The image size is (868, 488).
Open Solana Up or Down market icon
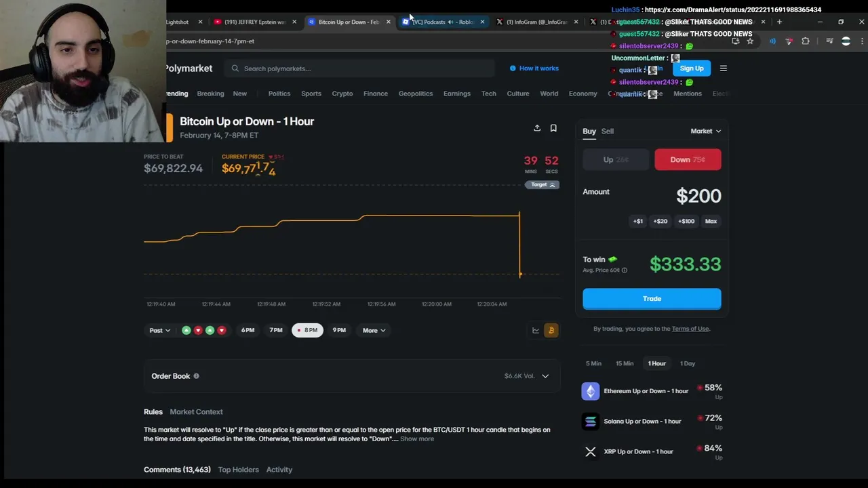click(x=591, y=422)
